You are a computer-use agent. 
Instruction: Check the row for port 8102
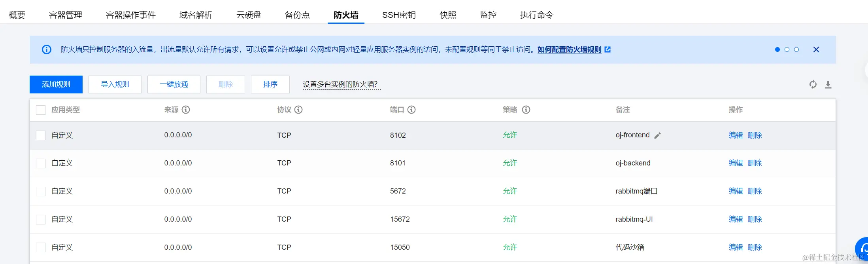pyautogui.click(x=41, y=135)
